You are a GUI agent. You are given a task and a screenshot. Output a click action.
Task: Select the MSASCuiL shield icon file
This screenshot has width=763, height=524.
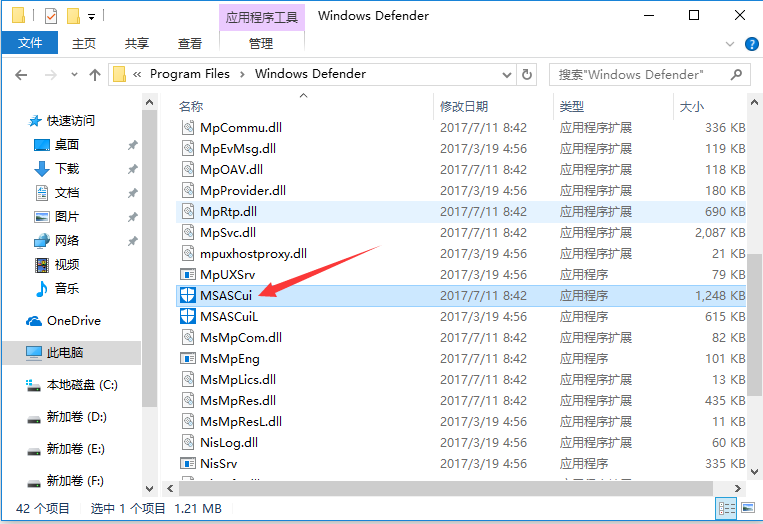pyautogui.click(x=187, y=316)
